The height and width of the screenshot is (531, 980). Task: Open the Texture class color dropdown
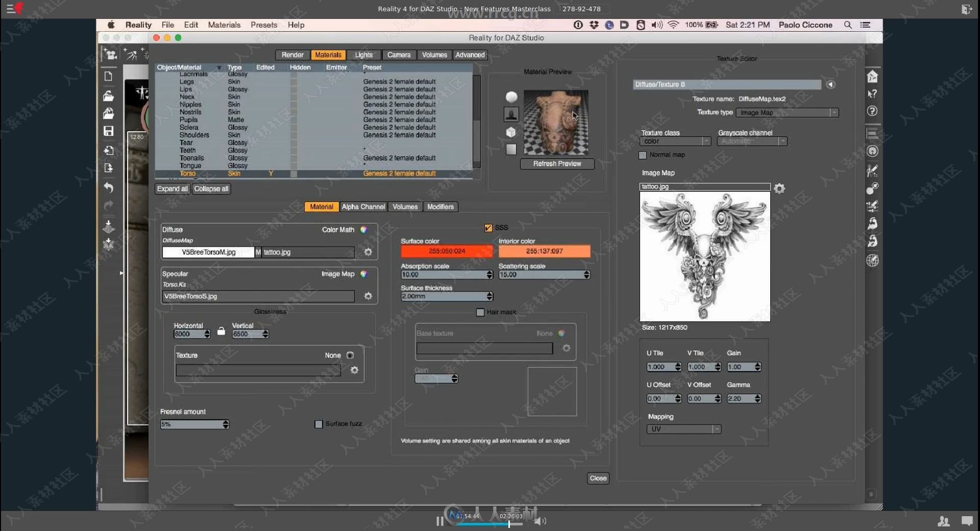click(676, 141)
